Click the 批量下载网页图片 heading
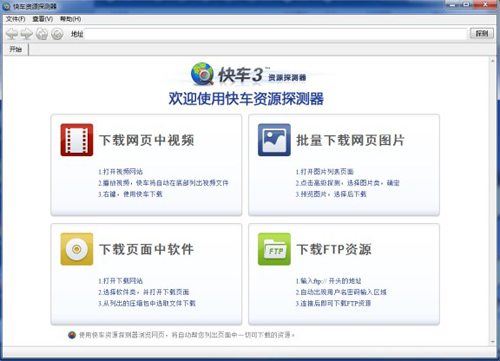This screenshot has height=361, width=500. pyautogui.click(x=351, y=140)
